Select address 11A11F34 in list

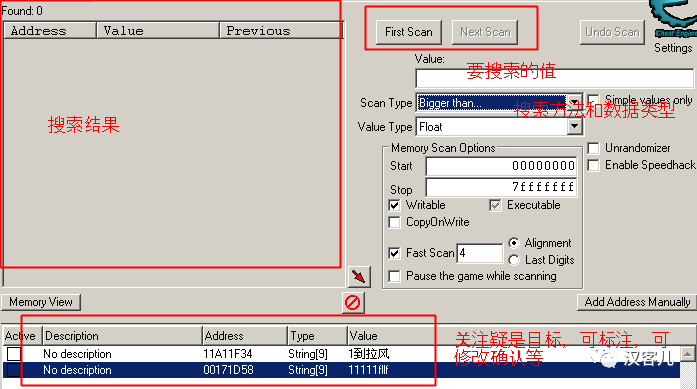[228, 354]
